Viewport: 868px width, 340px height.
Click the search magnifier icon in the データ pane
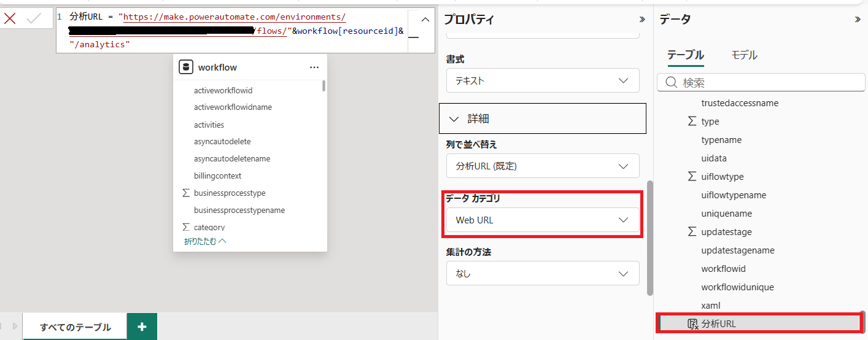672,82
